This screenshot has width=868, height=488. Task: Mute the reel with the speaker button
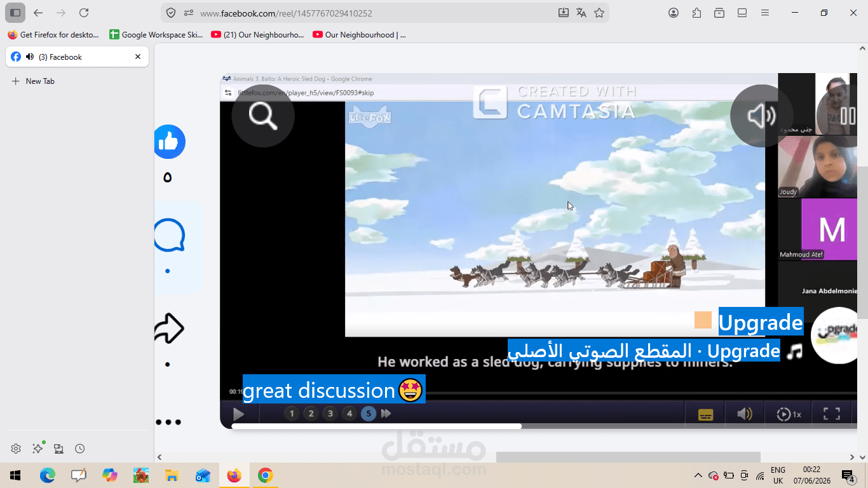[x=761, y=116]
